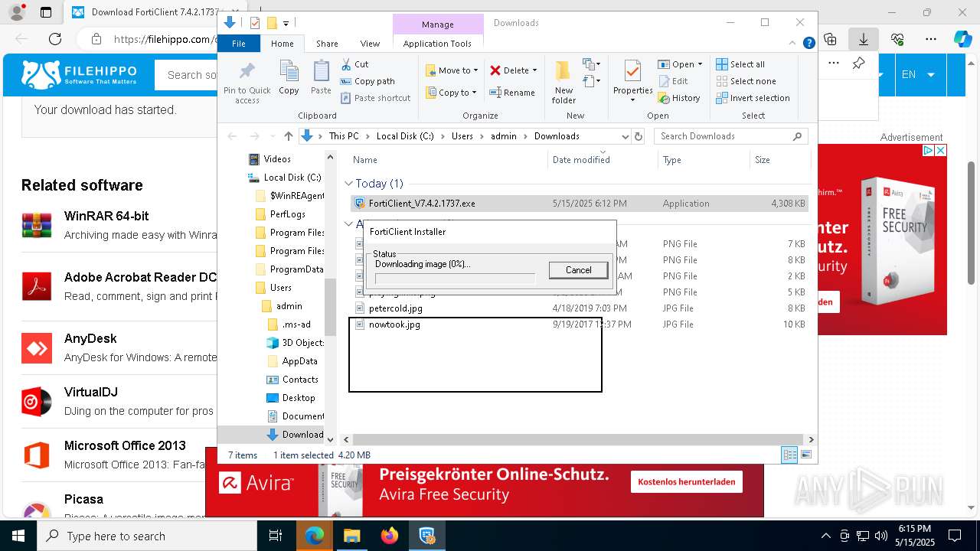Open Explorer Help question mark icon
The image size is (980, 551).
click(808, 44)
